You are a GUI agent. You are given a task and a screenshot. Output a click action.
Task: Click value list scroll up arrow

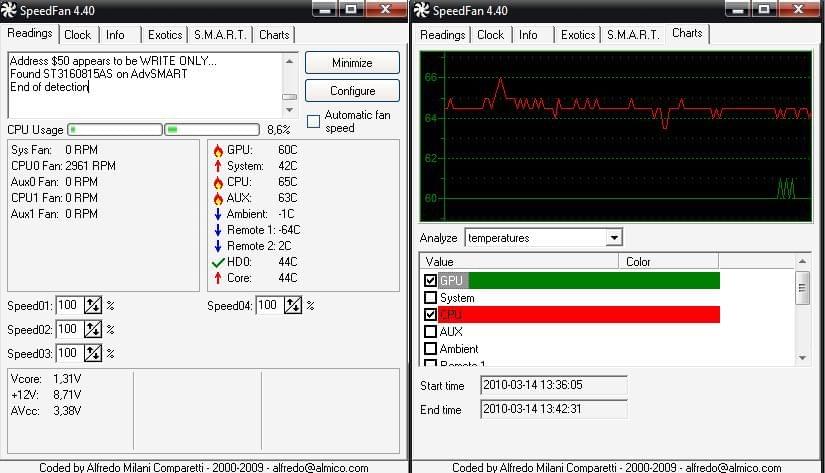pyautogui.click(x=802, y=261)
